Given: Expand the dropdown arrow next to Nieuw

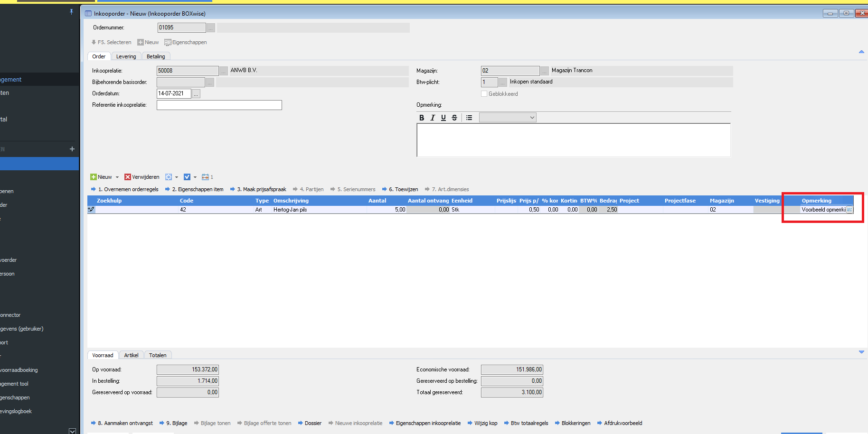Looking at the screenshot, I should coord(117,177).
